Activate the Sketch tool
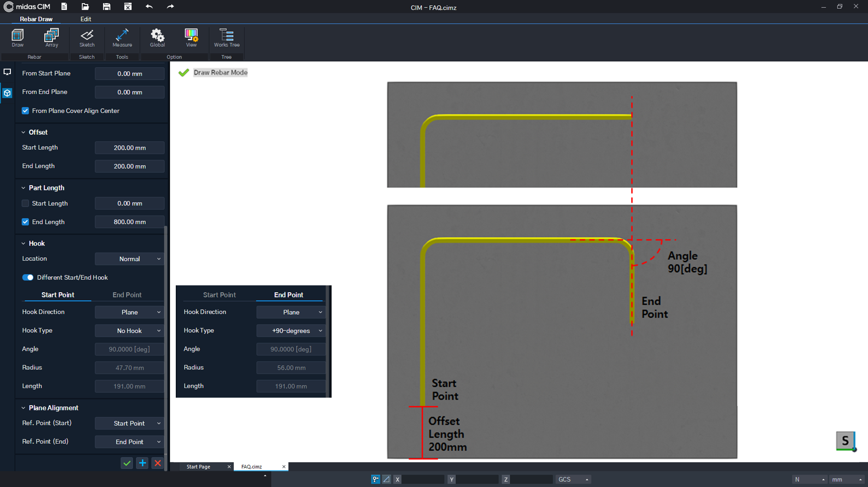This screenshot has width=868, height=487. coord(87,38)
